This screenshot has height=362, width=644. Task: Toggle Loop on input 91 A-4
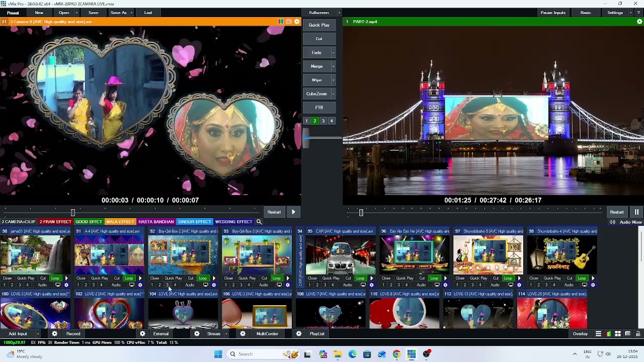[129, 278]
